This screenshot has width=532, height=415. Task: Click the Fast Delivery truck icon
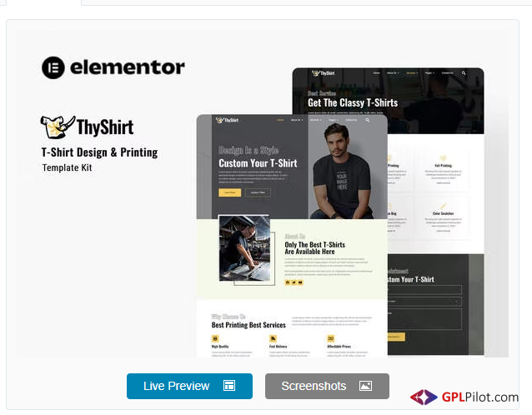[x=273, y=339]
